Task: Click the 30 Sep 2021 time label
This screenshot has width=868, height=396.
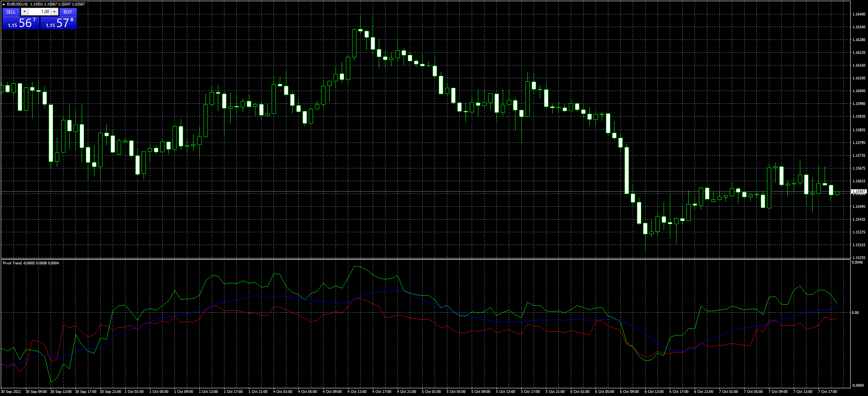Action: pos(11,392)
